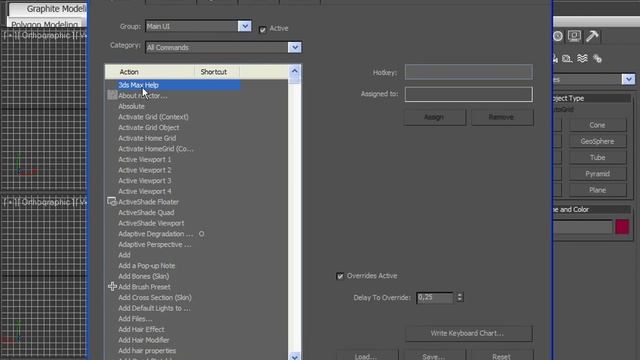The image size is (640, 360).
Task: Click the Assigned to field
Action: pyautogui.click(x=469, y=94)
